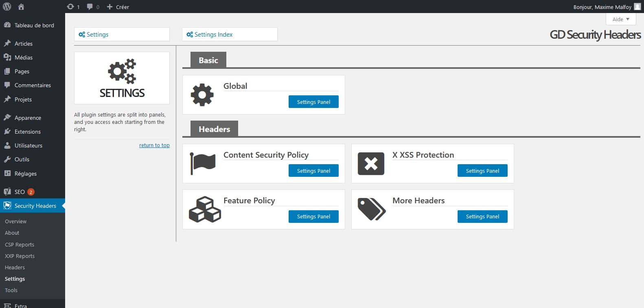Image resolution: width=644 pixels, height=308 pixels.
Task: Click the Pages icon in sidebar
Action: 7,71
